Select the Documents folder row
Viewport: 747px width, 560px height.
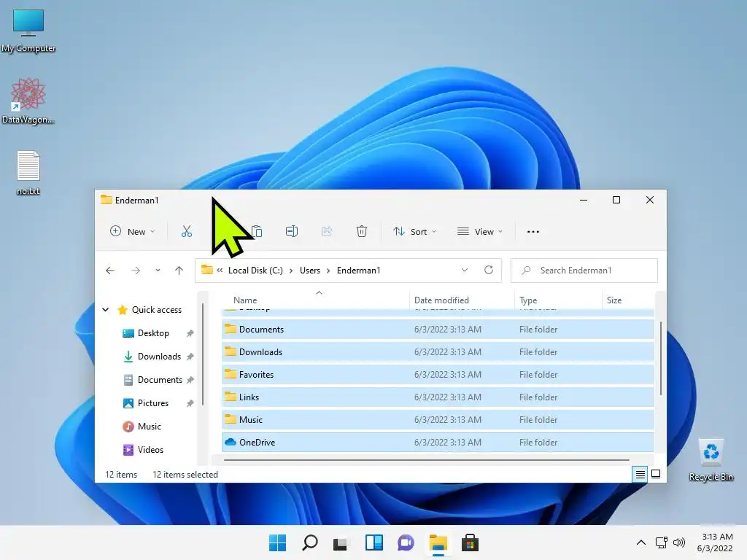[438, 330]
